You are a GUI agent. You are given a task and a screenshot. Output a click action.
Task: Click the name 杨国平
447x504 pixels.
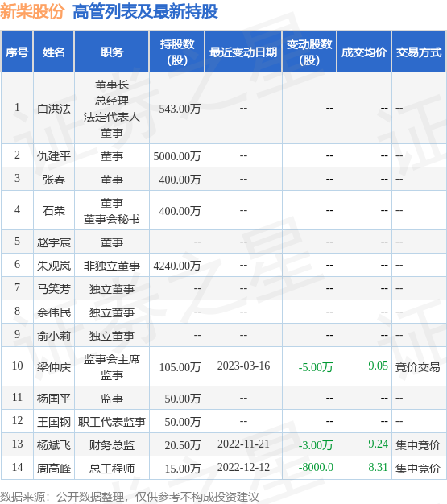pos(54,399)
